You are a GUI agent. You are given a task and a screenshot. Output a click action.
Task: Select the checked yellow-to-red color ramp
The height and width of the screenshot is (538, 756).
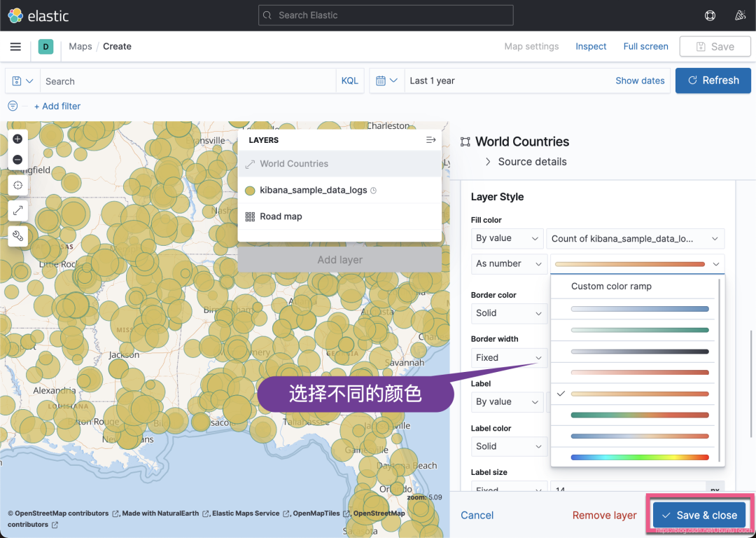pos(640,394)
